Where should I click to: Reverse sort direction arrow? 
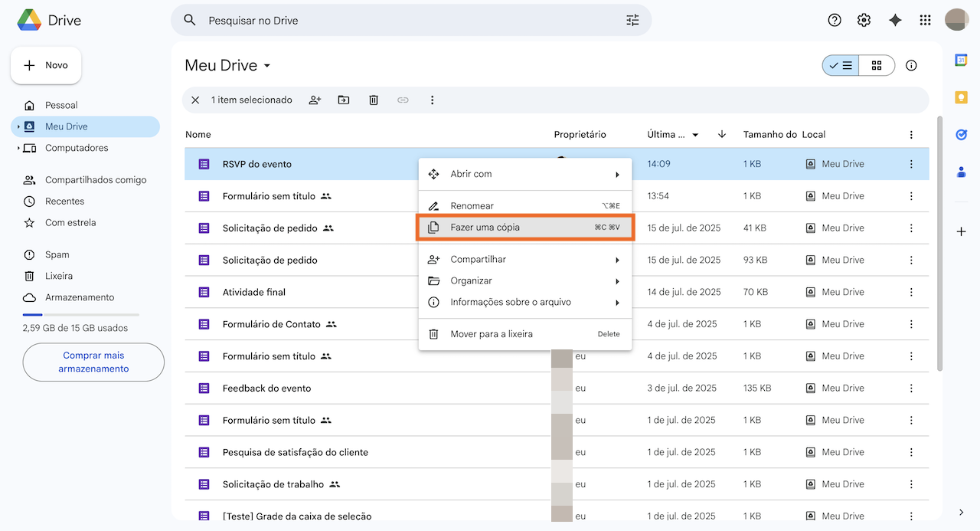tap(721, 135)
